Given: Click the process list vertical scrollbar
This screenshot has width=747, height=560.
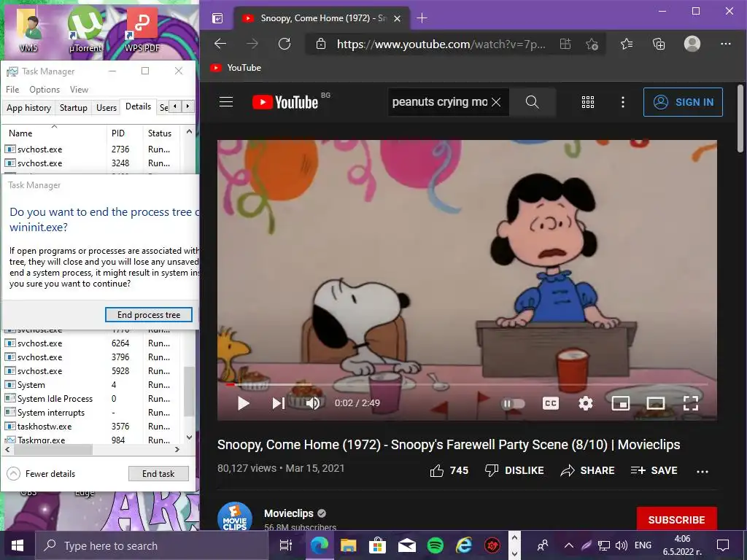Looking at the screenshot, I should tap(189, 392).
